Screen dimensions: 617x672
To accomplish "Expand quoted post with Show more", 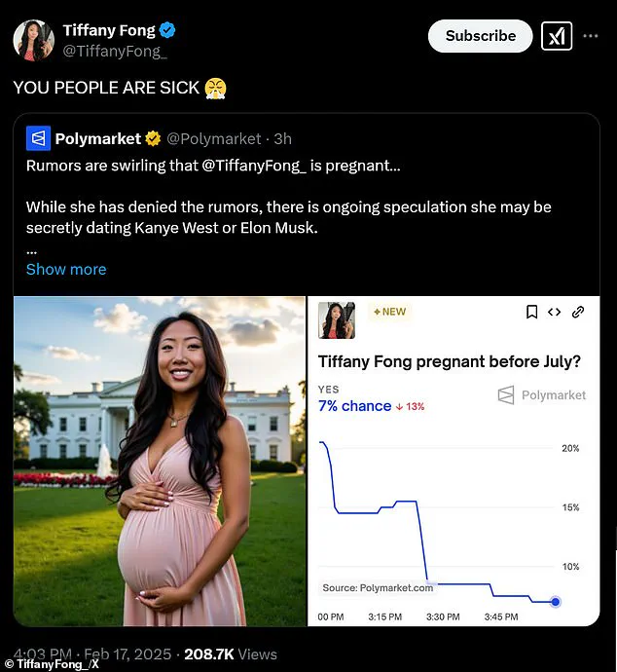I will (66, 269).
